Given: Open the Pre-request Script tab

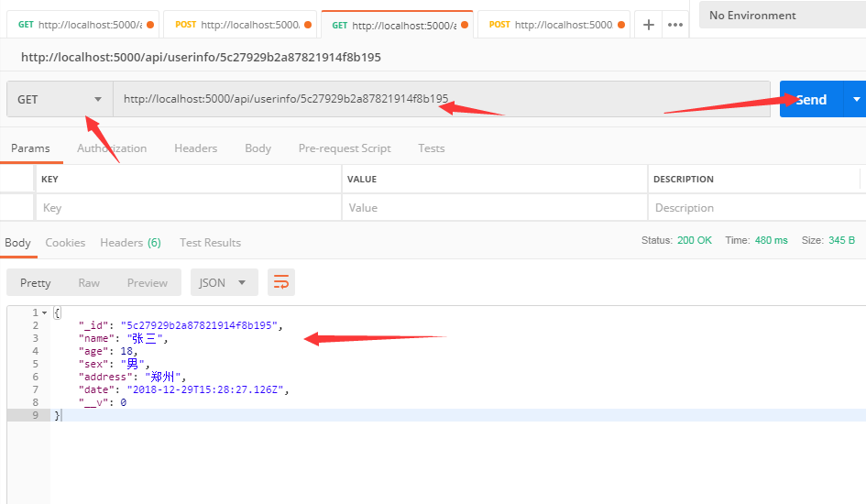Looking at the screenshot, I should point(345,148).
